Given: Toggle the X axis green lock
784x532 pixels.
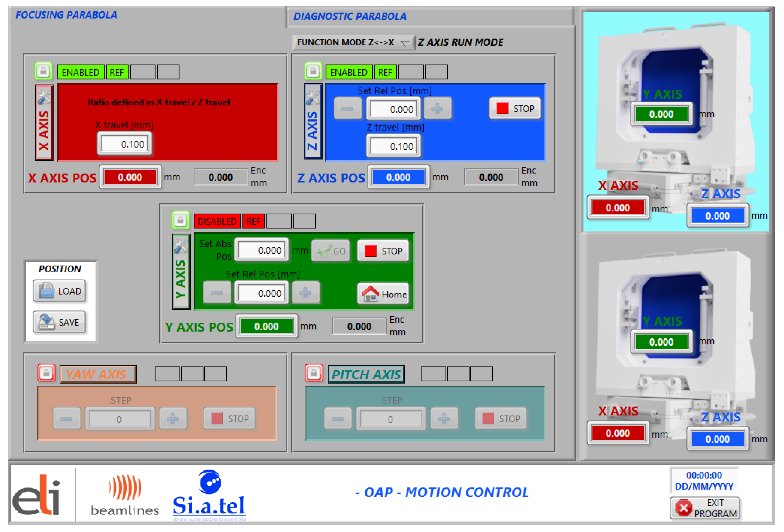Looking at the screenshot, I should 44,71.
